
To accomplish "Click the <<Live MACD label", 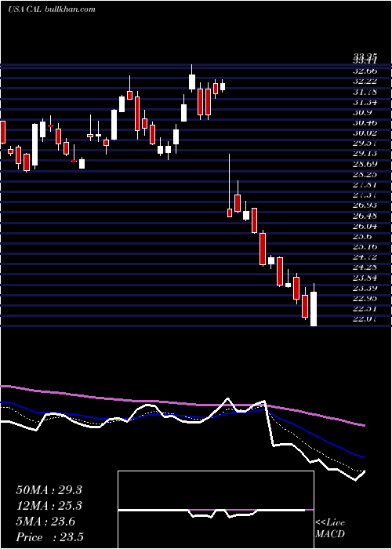I will click(330, 529).
